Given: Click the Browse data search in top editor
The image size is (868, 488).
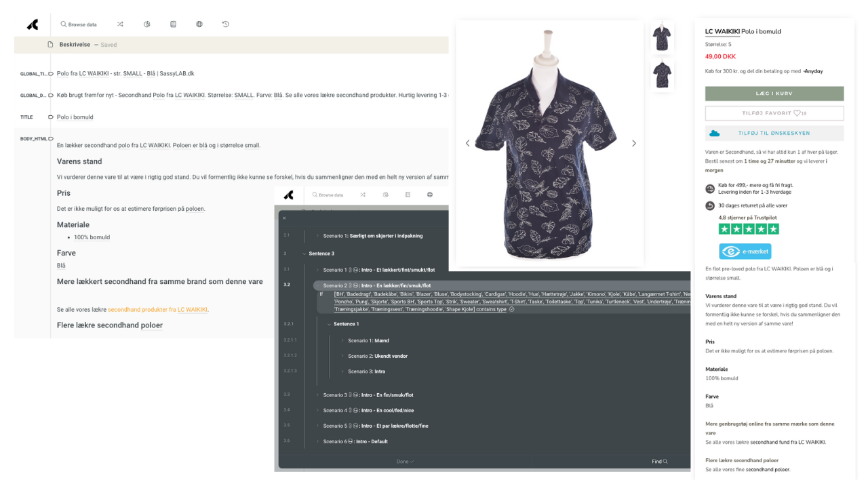Looking at the screenshot, I should (x=79, y=24).
